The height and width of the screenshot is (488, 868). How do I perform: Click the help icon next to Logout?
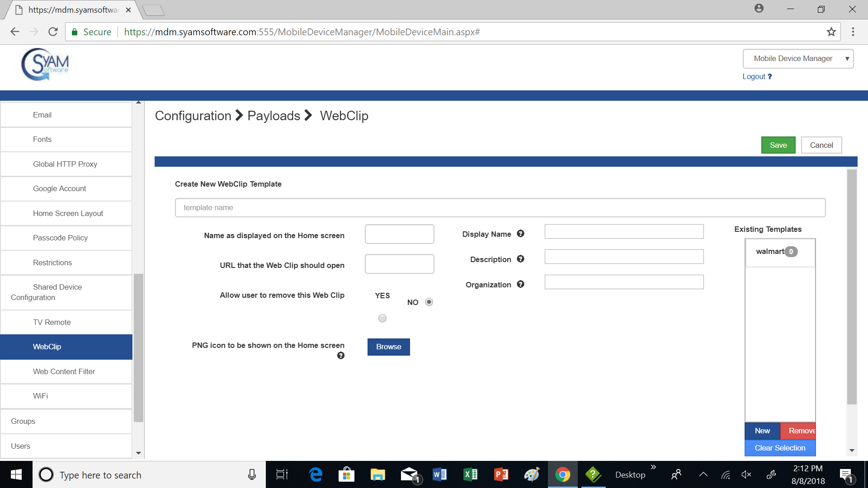point(770,76)
